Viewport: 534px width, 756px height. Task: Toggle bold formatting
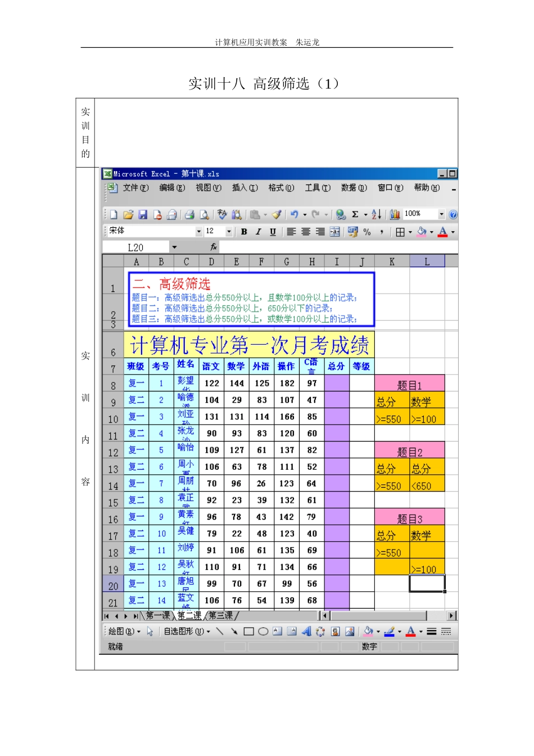tap(244, 232)
